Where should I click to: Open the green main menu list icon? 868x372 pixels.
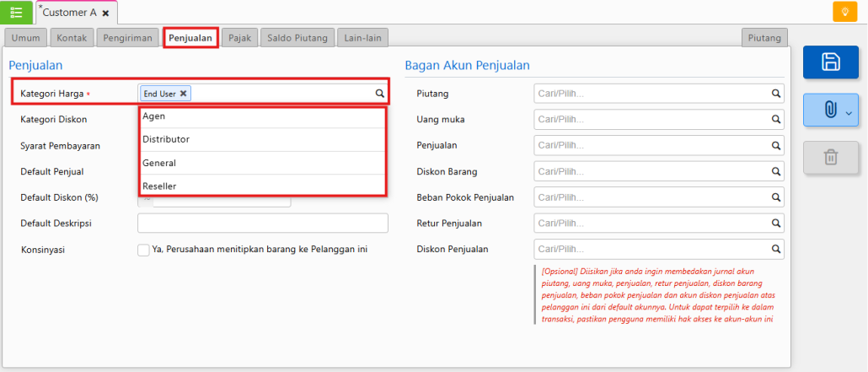point(17,12)
